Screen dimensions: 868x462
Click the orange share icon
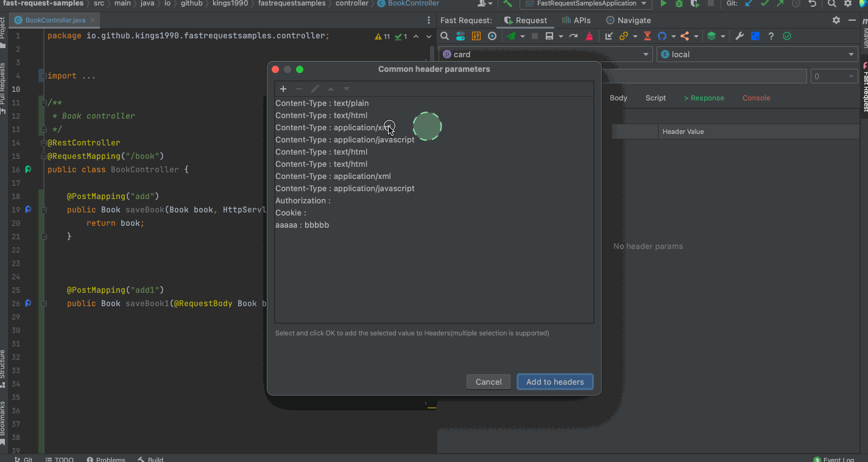(x=685, y=37)
